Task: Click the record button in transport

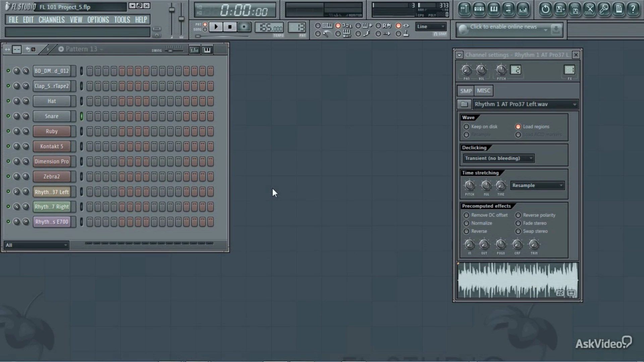Action: 245,27
